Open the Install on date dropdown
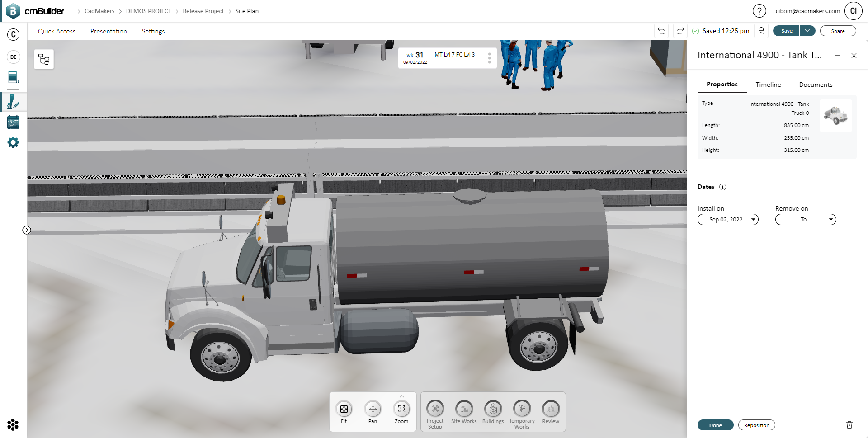 [x=728, y=220]
